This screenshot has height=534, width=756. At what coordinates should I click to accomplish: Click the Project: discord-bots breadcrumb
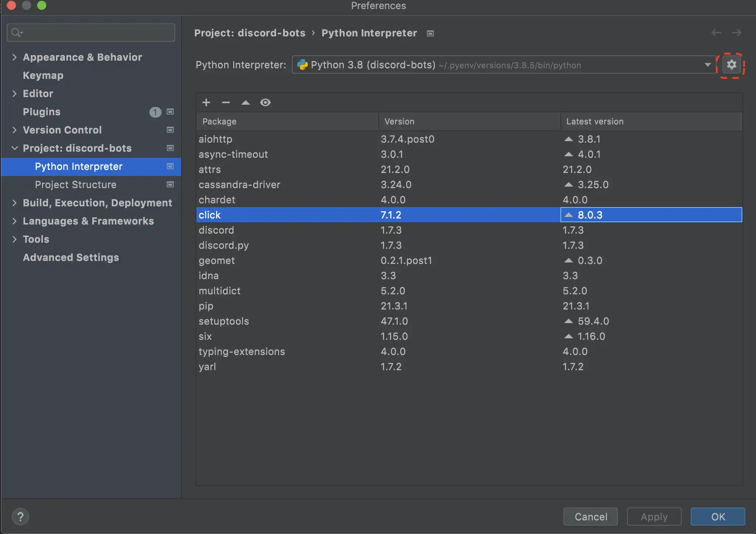coord(250,33)
